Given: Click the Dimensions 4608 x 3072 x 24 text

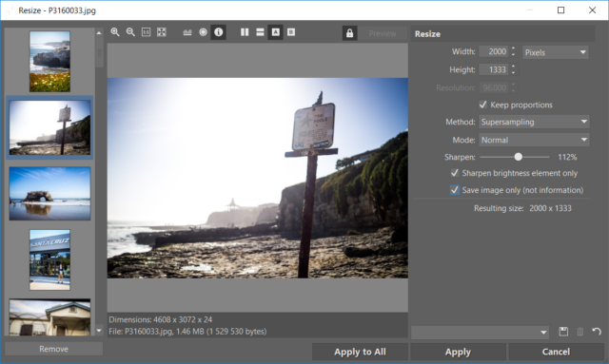Looking at the screenshot, I should pos(161,319).
